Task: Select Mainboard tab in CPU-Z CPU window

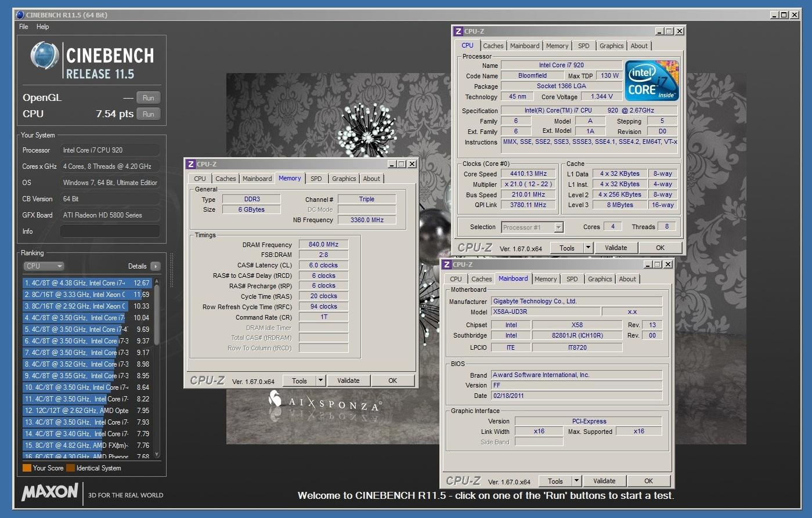Action: 525,46
